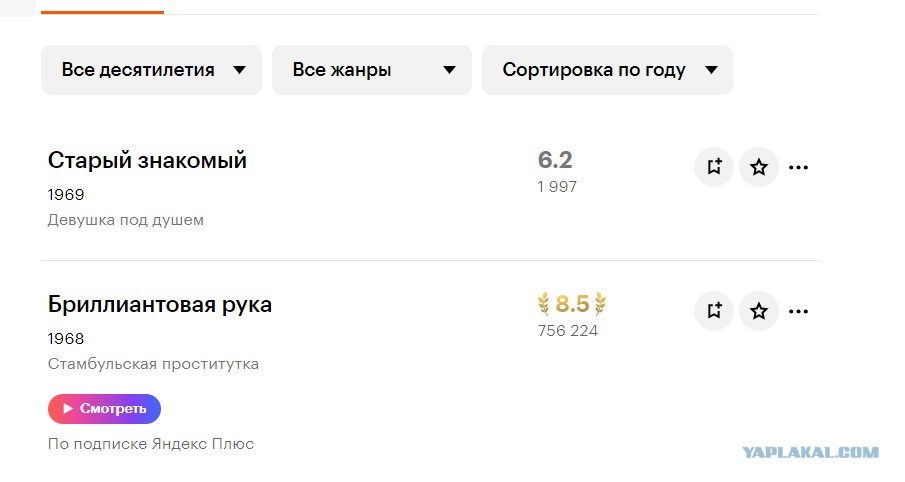Click the star icon for Бриллиантовая рука
This screenshot has width=905, height=482.
tap(759, 311)
